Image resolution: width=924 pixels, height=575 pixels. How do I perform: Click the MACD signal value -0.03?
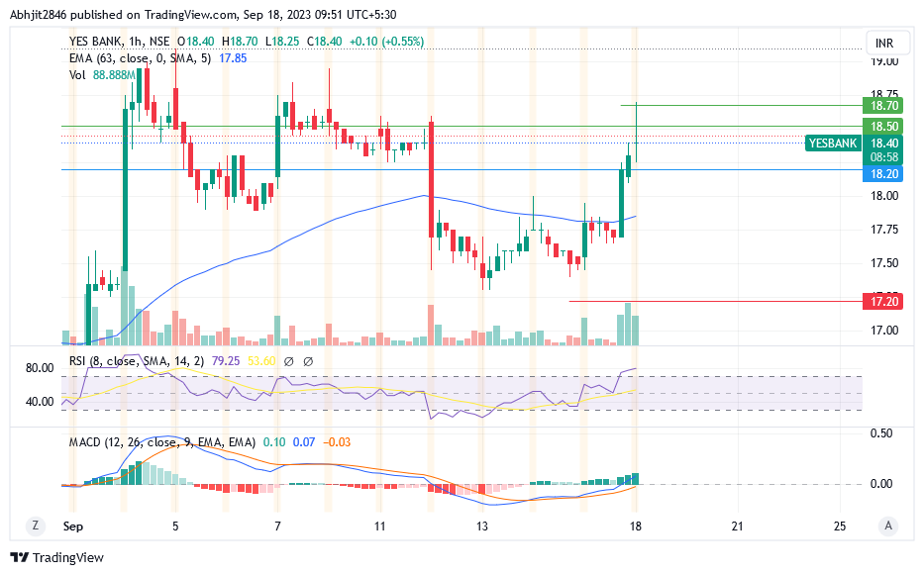pos(337,441)
